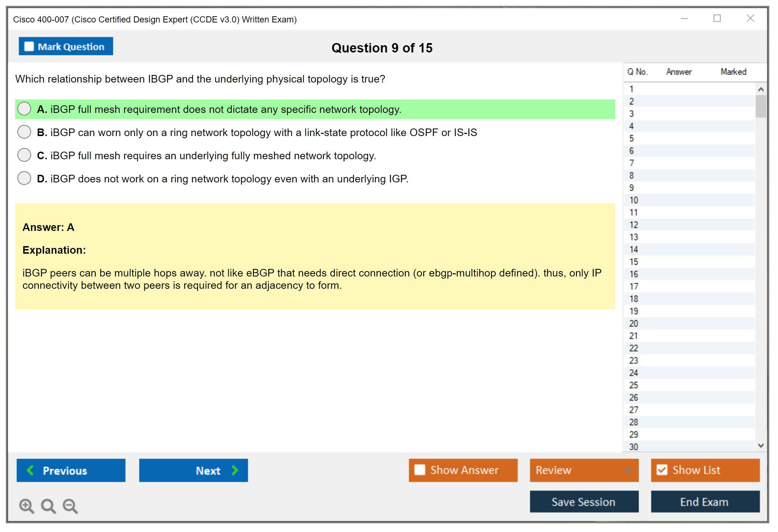The height and width of the screenshot is (532, 778).
Task: Select question 12 in the list
Action: tap(634, 225)
